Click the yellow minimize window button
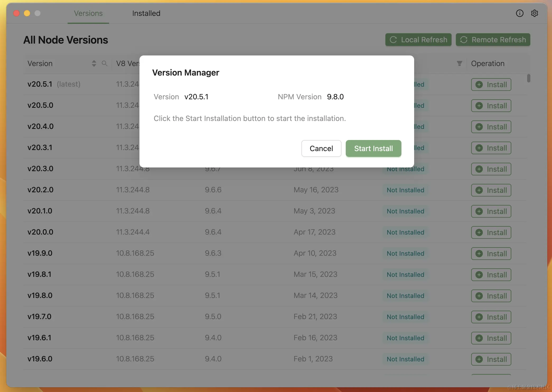Viewport: 552px width, 392px height. tap(27, 13)
